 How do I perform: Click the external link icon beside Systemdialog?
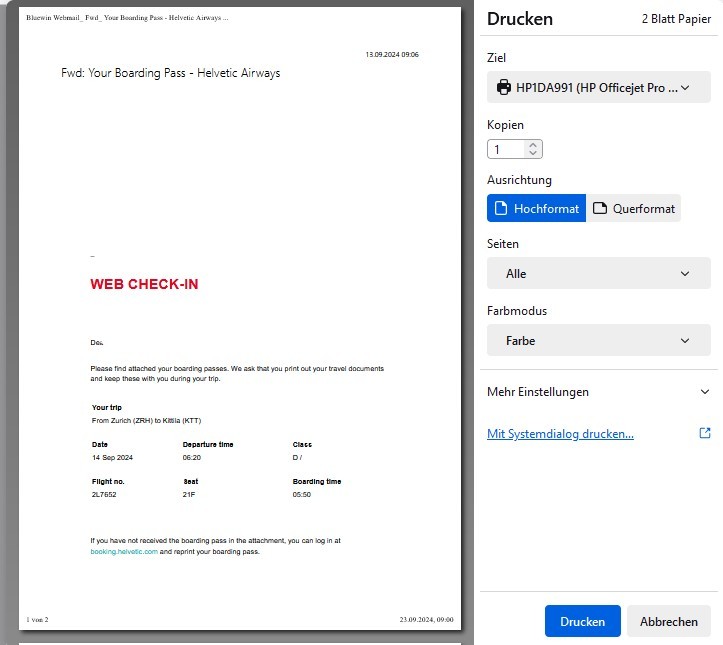click(x=705, y=433)
